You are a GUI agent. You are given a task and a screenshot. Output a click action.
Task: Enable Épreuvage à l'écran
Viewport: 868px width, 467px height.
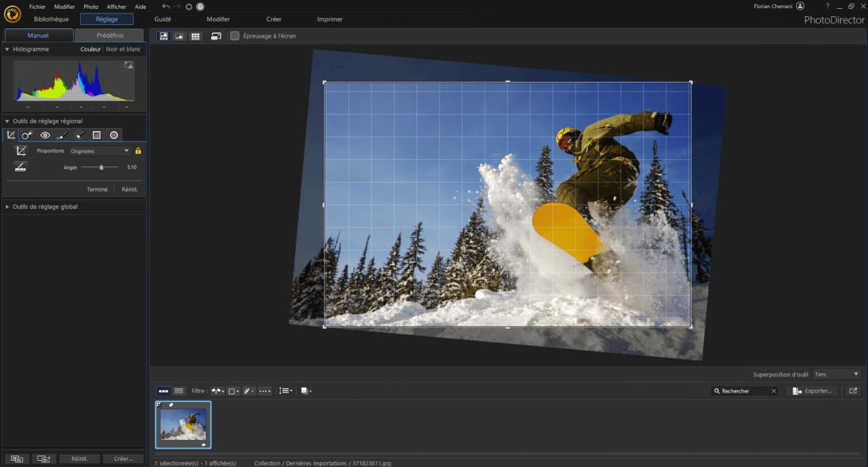coord(235,36)
